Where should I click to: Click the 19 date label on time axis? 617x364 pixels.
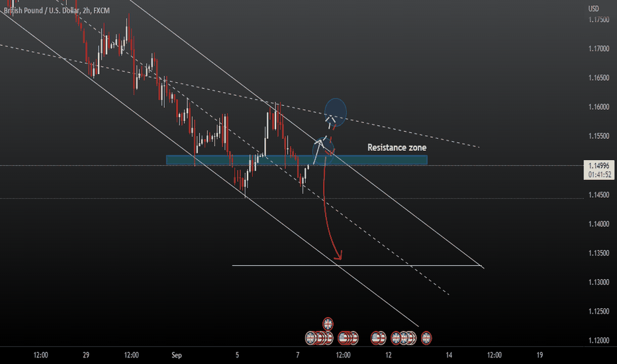tap(540, 355)
